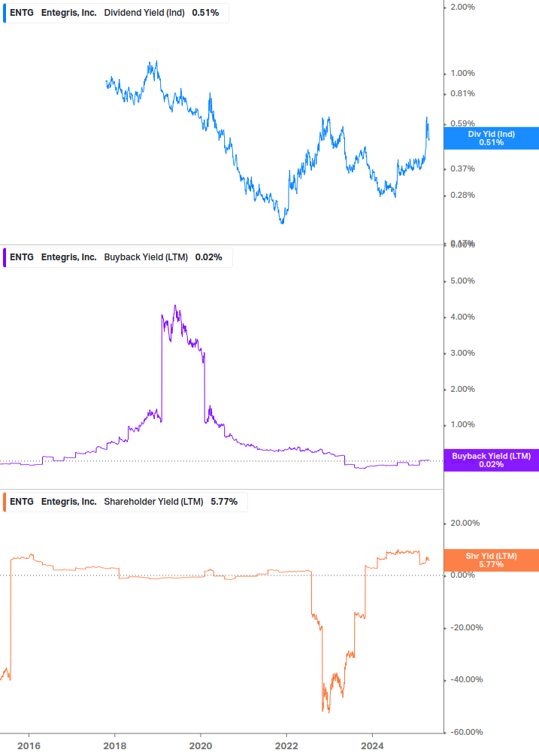Select the purple Buyback Yield legend color bar

coord(5,257)
